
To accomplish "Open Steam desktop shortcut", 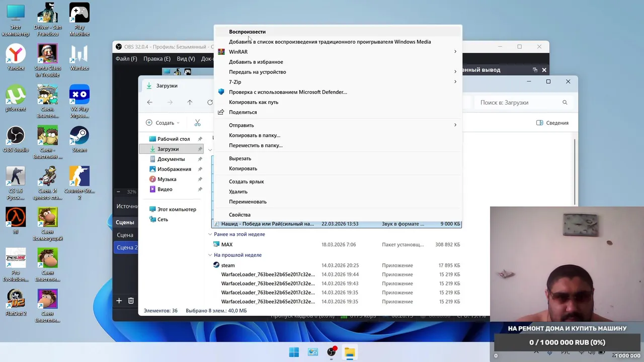I will (x=79, y=139).
